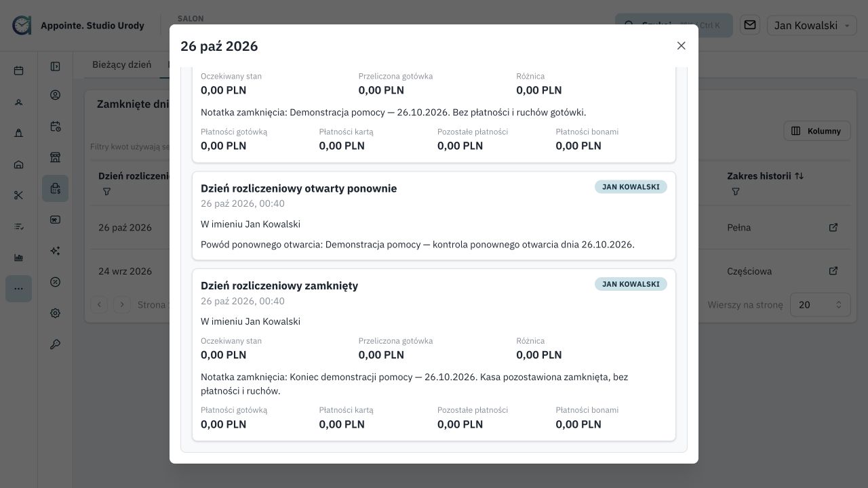
Task: Click the Kolumny button
Action: coord(816,131)
